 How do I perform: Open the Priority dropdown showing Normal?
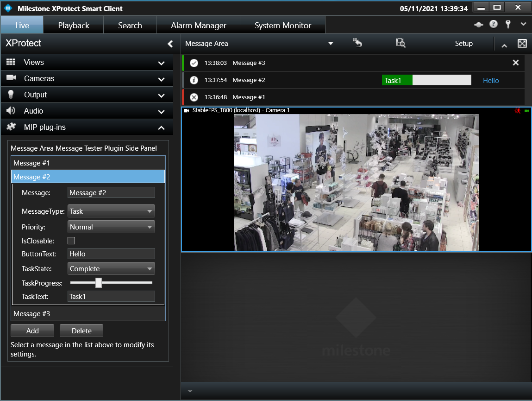click(x=111, y=227)
